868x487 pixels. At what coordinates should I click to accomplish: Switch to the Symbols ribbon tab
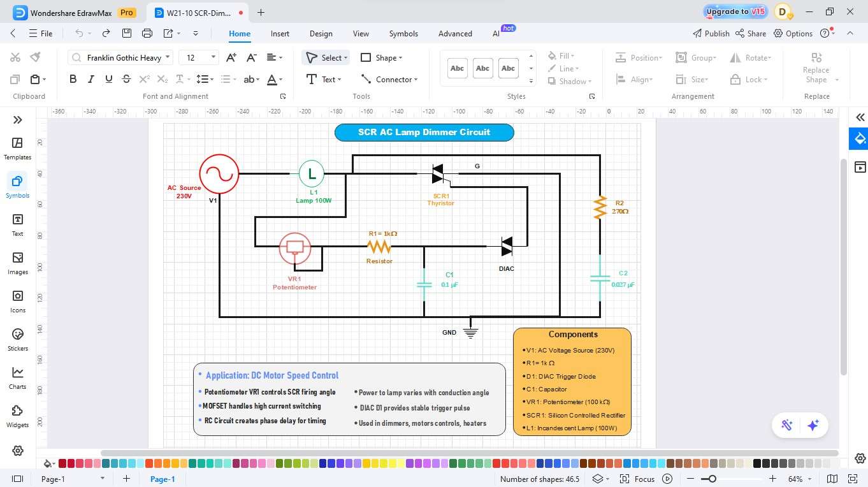403,33
